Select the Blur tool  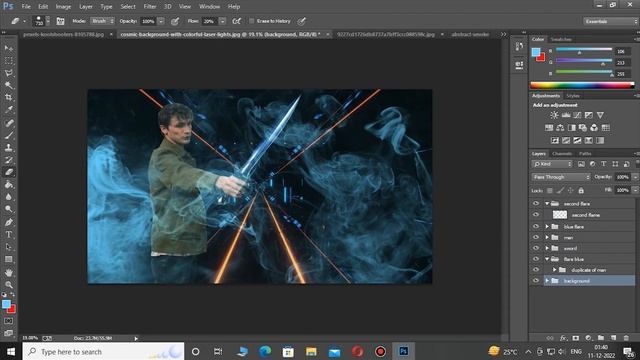click(x=9, y=197)
